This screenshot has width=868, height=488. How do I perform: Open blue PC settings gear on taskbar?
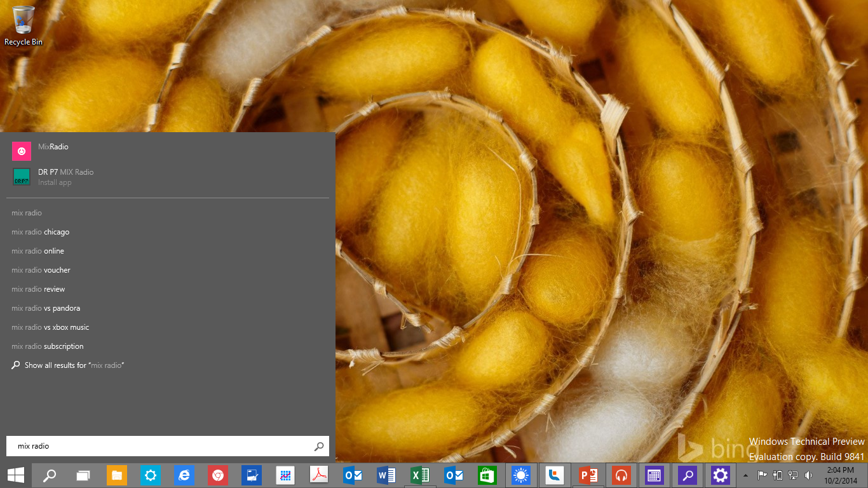coord(151,475)
